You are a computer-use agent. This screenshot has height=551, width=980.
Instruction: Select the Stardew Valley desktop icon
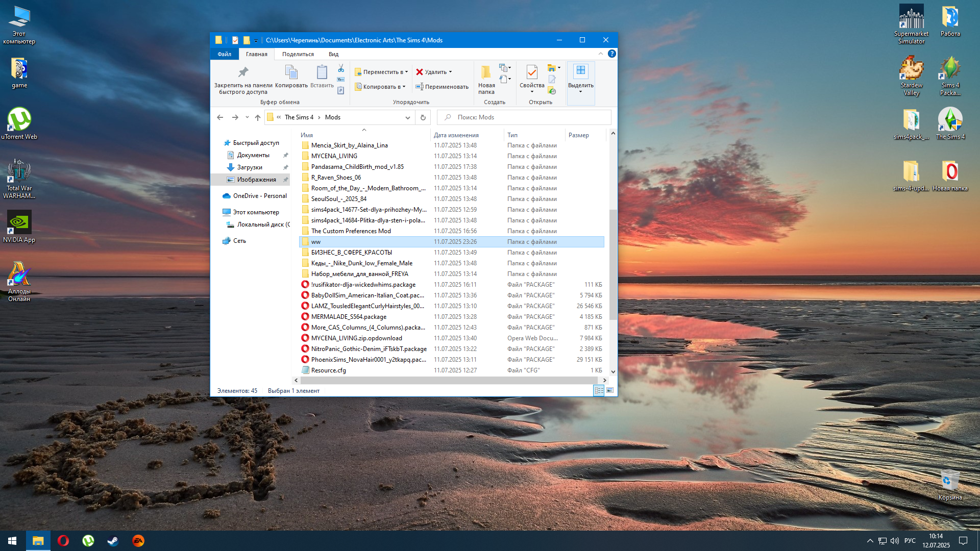tap(912, 75)
